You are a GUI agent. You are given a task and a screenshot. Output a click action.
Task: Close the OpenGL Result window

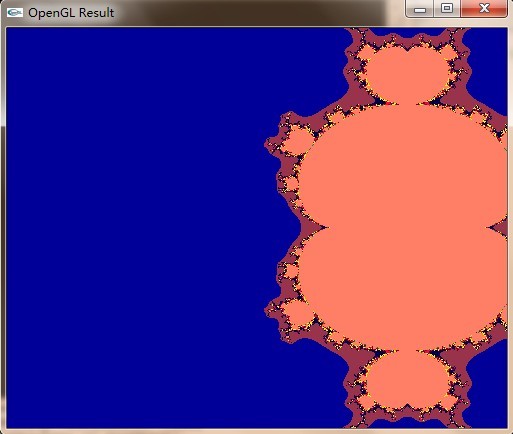click(484, 9)
